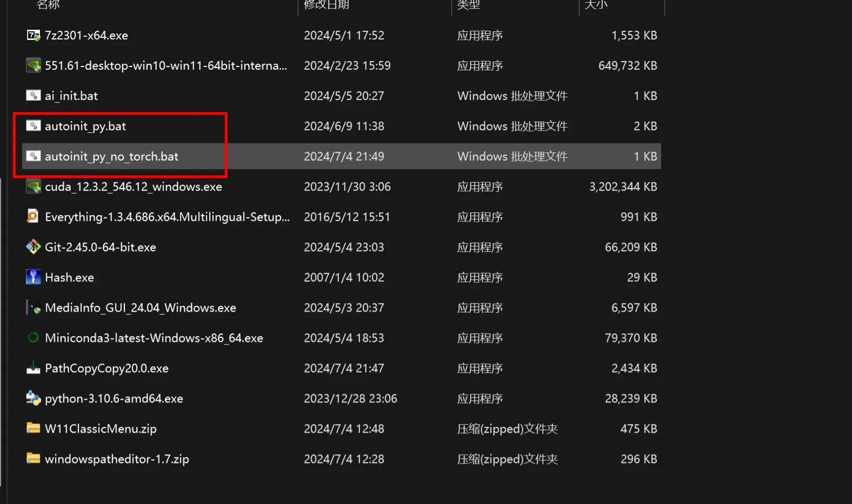Click size value 1,553 KB
Image resolution: width=852 pixels, height=504 pixels.
[x=634, y=35]
